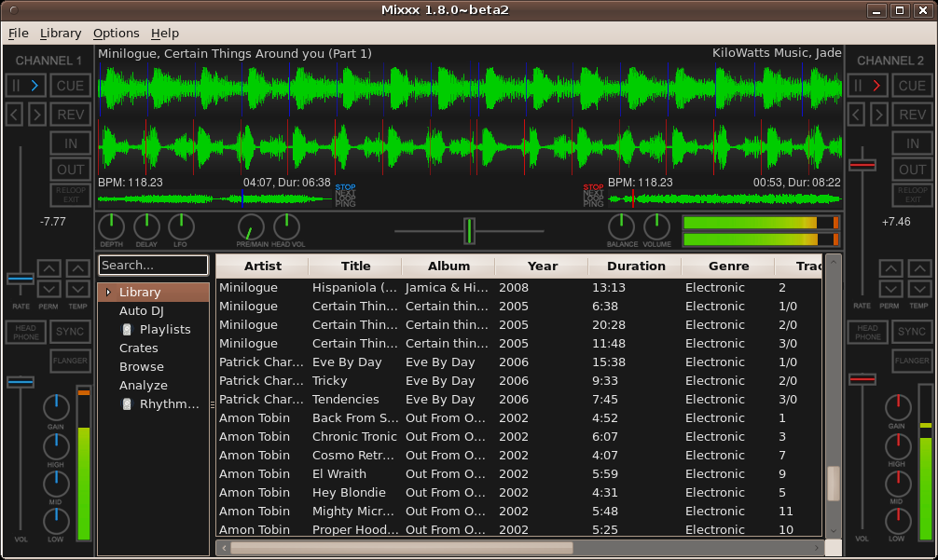Click Channel 1 MID EQ knob

pyautogui.click(x=56, y=485)
